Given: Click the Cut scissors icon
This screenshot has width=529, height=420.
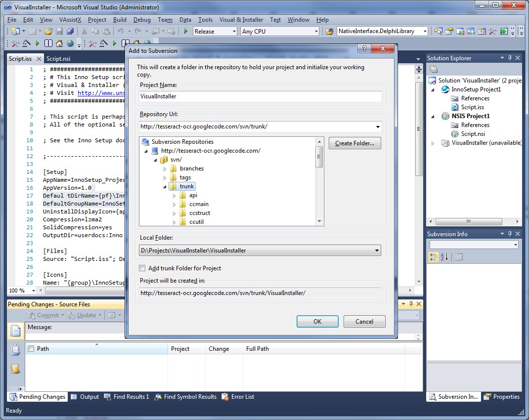Looking at the screenshot, I should tap(85, 31).
